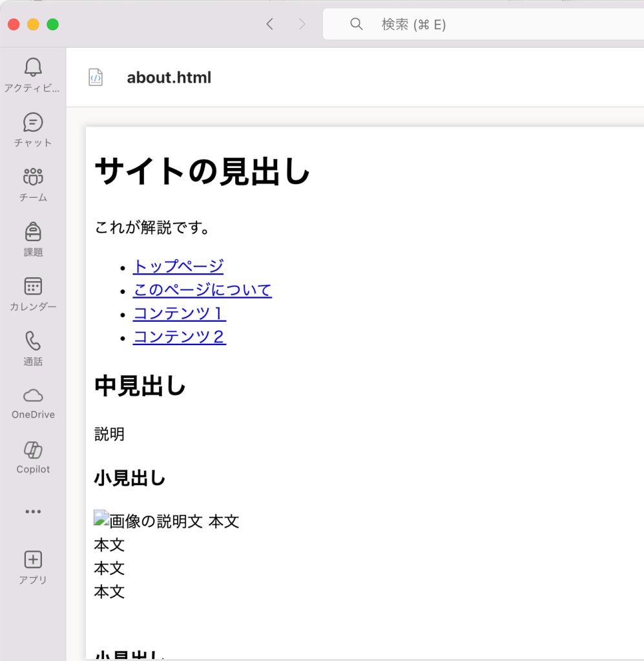Open the Chat (チャット) sidebar icon
The height and width of the screenshot is (661, 644).
[x=33, y=122]
